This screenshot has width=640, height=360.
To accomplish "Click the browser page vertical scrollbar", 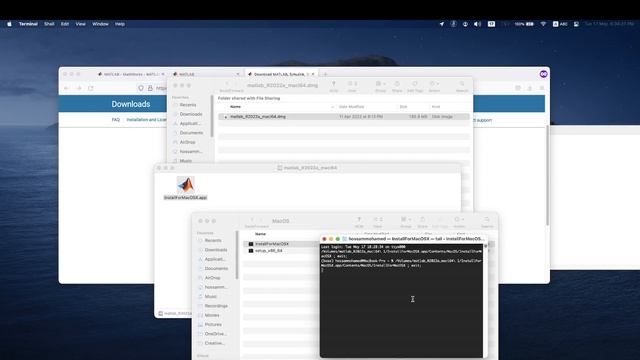I will [547, 176].
